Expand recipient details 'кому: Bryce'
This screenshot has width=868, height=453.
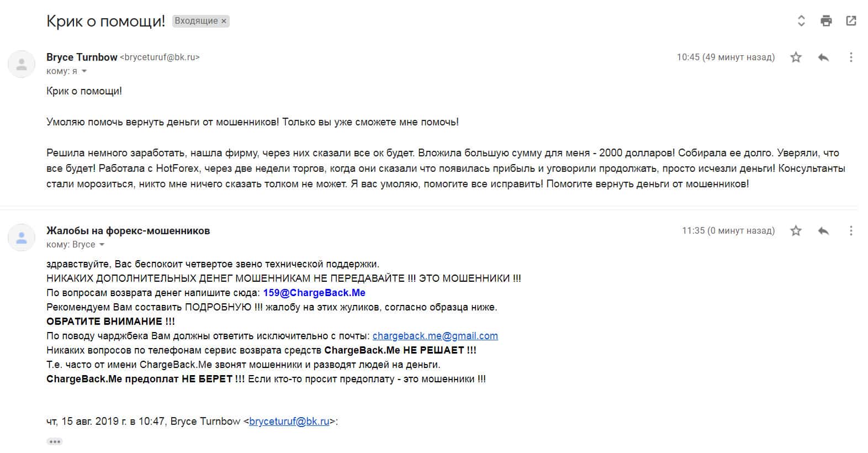point(102,245)
